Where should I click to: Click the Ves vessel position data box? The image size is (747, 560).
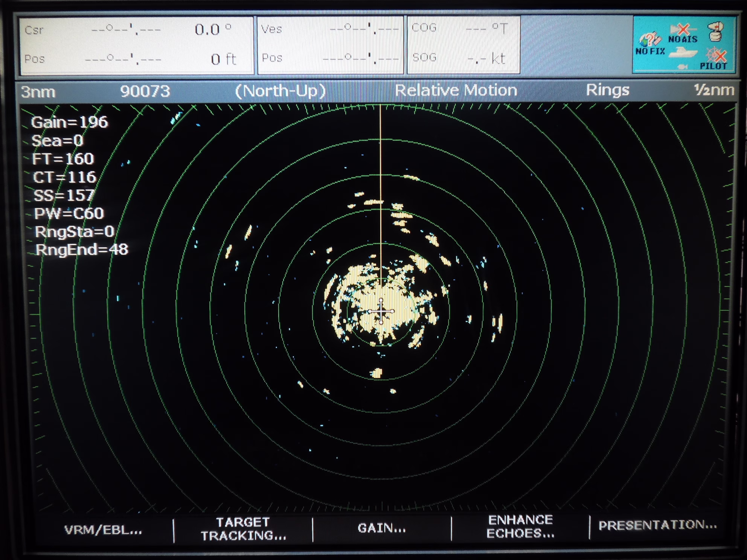[330, 44]
